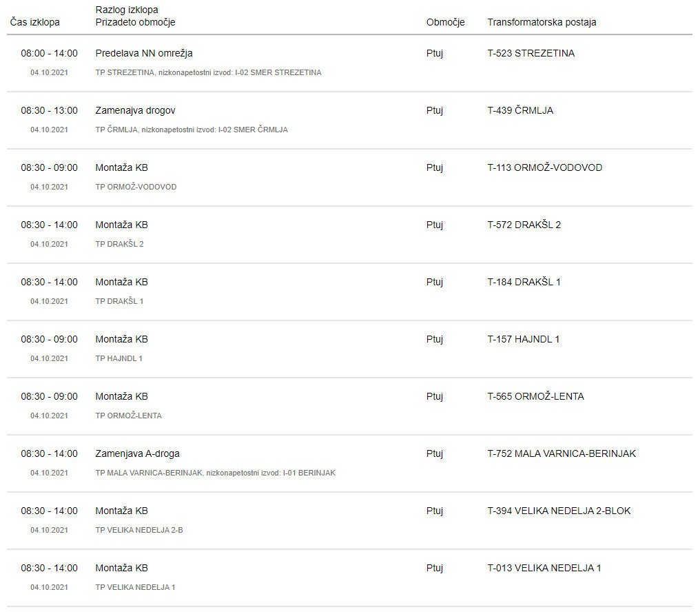Select TP DRAKŠL 2 affected area text
Image resolution: width=700 pixels, height=614 pixels.
(120, 244)
